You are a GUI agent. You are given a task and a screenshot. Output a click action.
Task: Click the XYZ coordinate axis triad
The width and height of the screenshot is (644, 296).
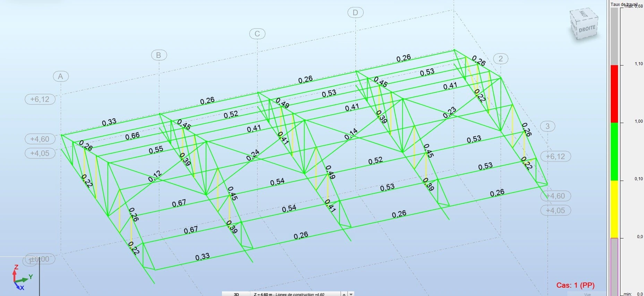tap(19, 278)
